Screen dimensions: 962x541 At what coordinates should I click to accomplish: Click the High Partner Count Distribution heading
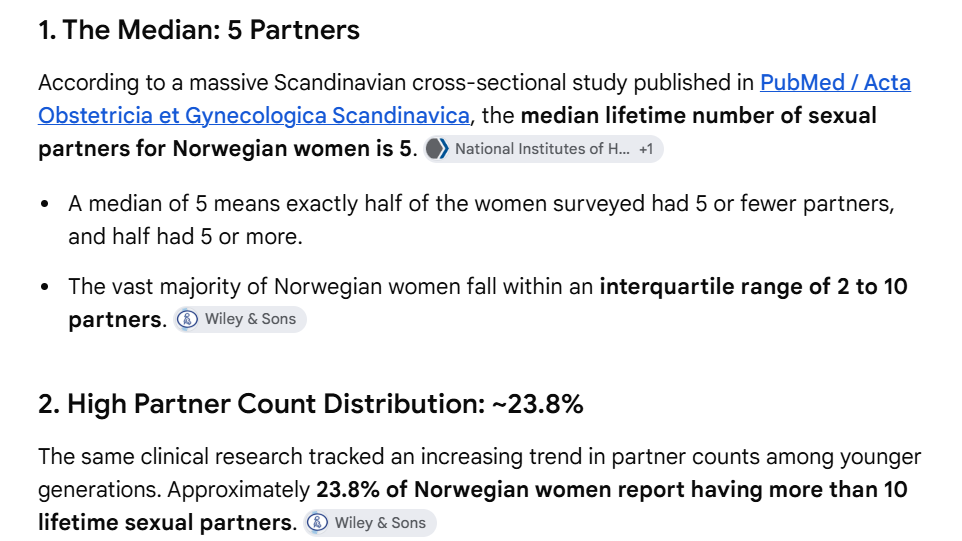click(x=276, y=404)
